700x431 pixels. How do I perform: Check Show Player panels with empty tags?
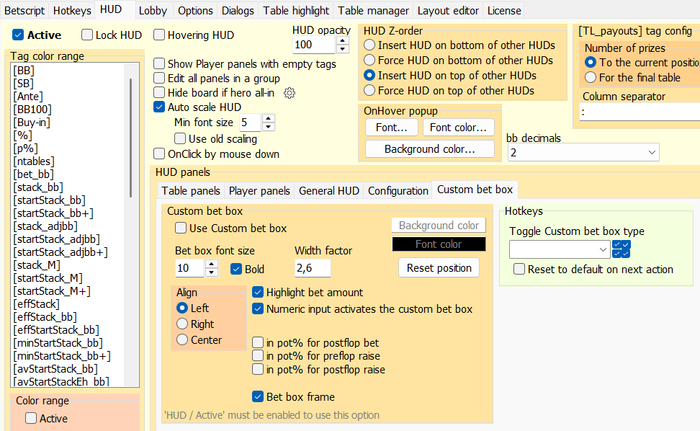(x=159, y=63)
